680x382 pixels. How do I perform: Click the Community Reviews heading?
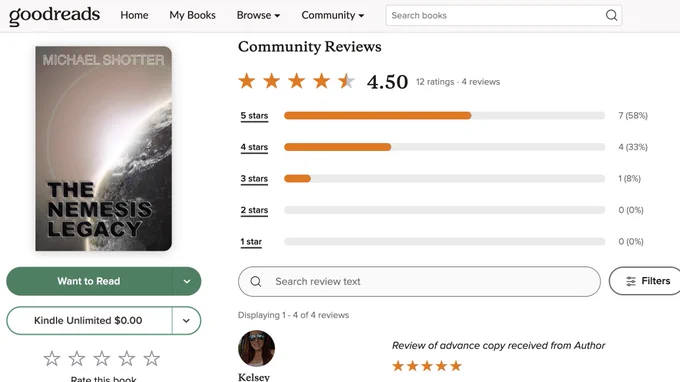point(310,46)
